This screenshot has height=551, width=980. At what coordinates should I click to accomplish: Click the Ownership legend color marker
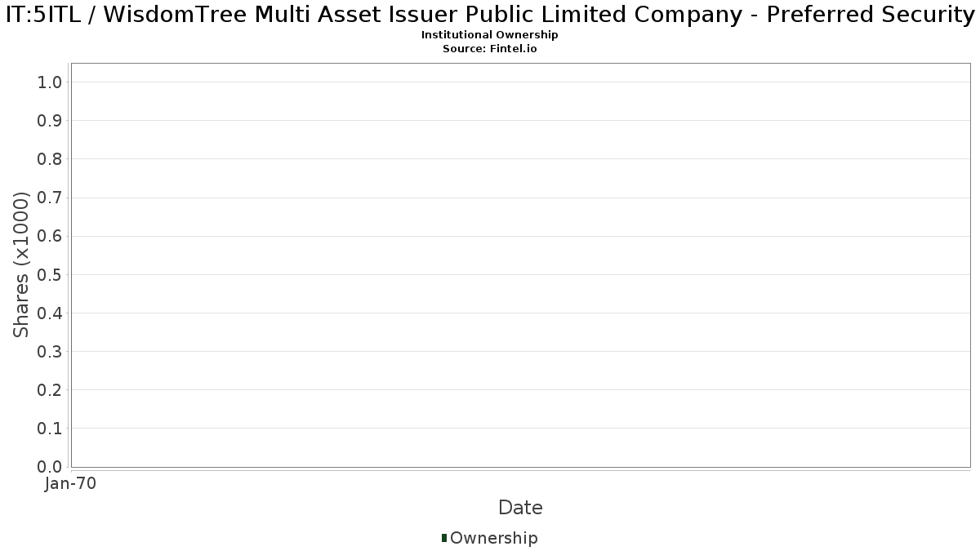pyautogui.click(x=443, y=537)
